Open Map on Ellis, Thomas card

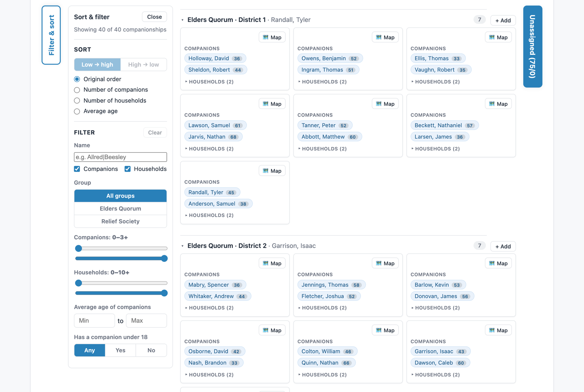[498, 37]
